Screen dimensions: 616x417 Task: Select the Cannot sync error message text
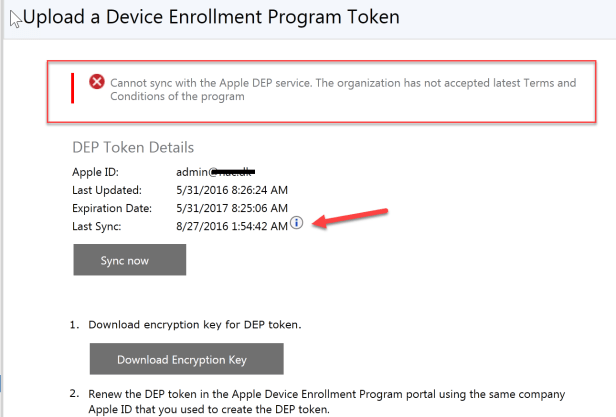click(342, 82)
